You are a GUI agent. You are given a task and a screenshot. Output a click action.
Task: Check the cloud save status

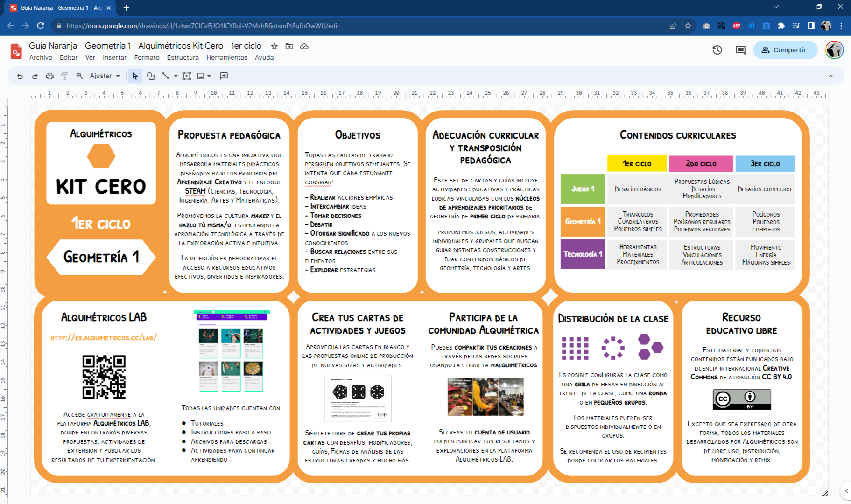[304, 46]
